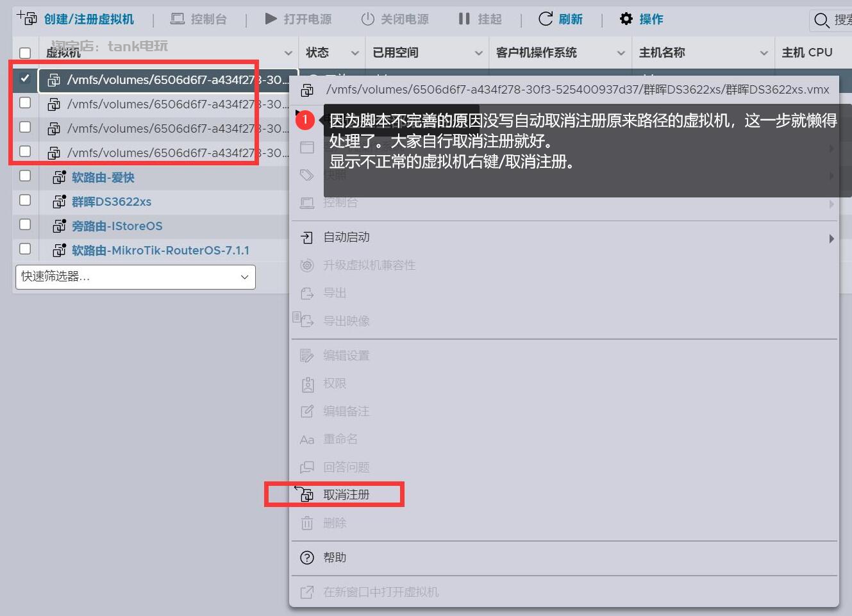
Task: Click the 群晖DS3622xs VM link
Action: 112,202
